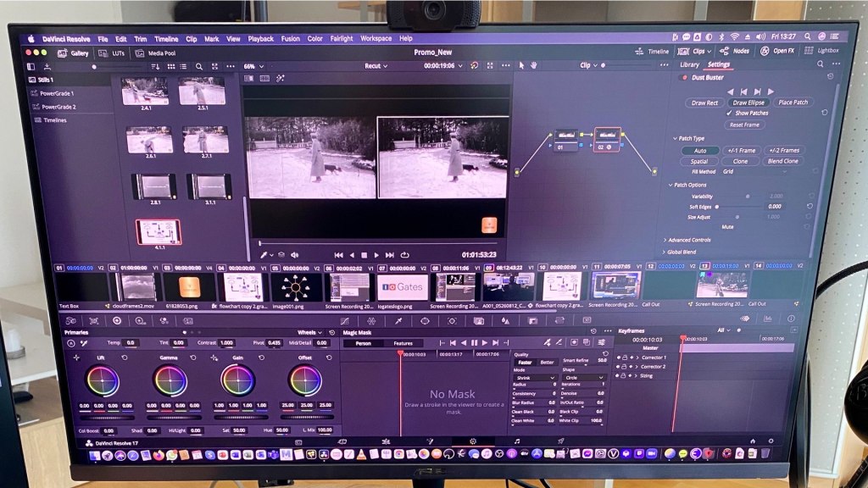Choose Faster quality in Magic Mask
The image size is (868, 488).
(525, 363)
